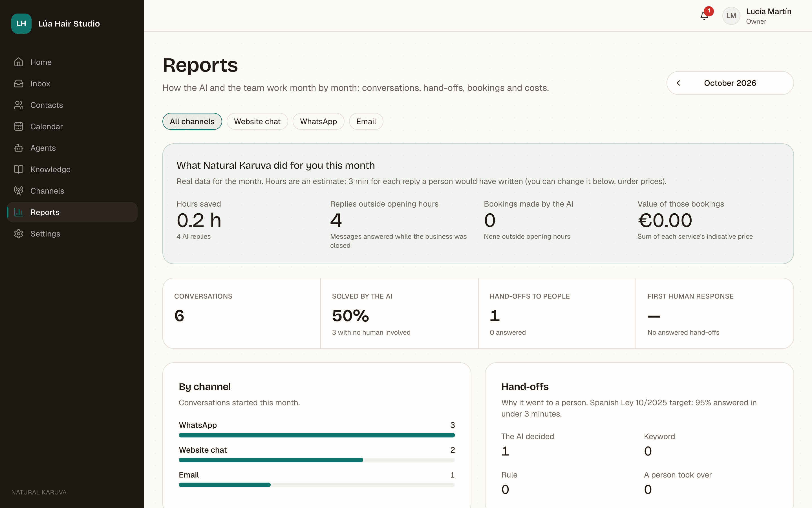812x508 pixels.
Task: Click the NATURAL KARUVA footer text
Action: 39,492
